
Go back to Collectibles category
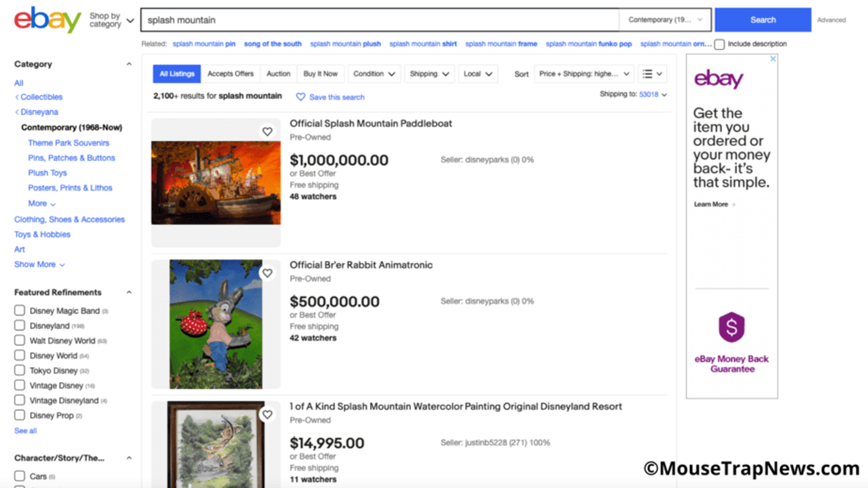point(41,97)
